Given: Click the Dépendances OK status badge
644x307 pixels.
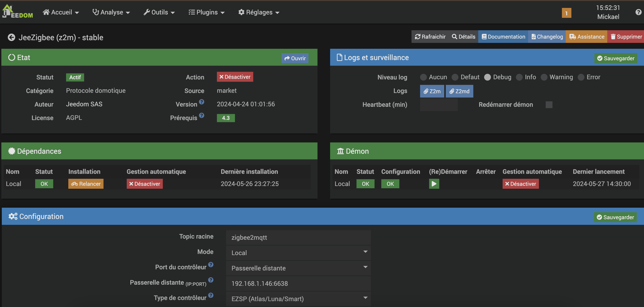Looking at the screenshot, I should click(44, 184).
